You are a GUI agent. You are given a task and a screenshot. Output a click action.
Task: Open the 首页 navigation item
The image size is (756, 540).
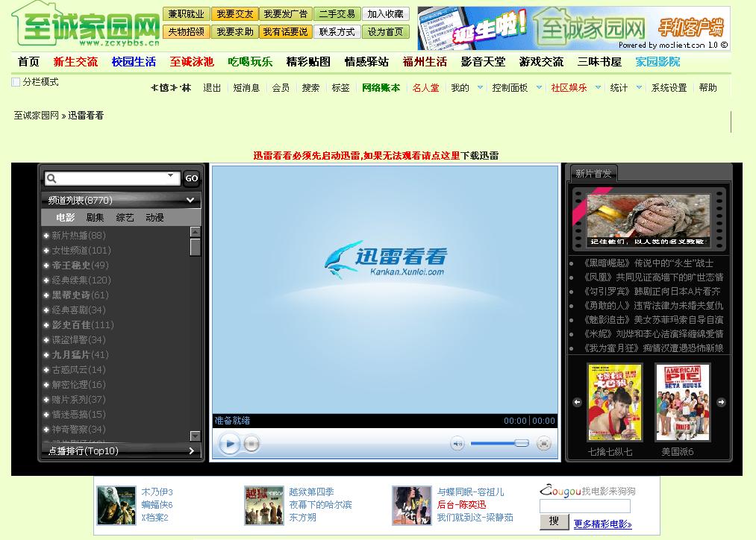tap(28, 62)
